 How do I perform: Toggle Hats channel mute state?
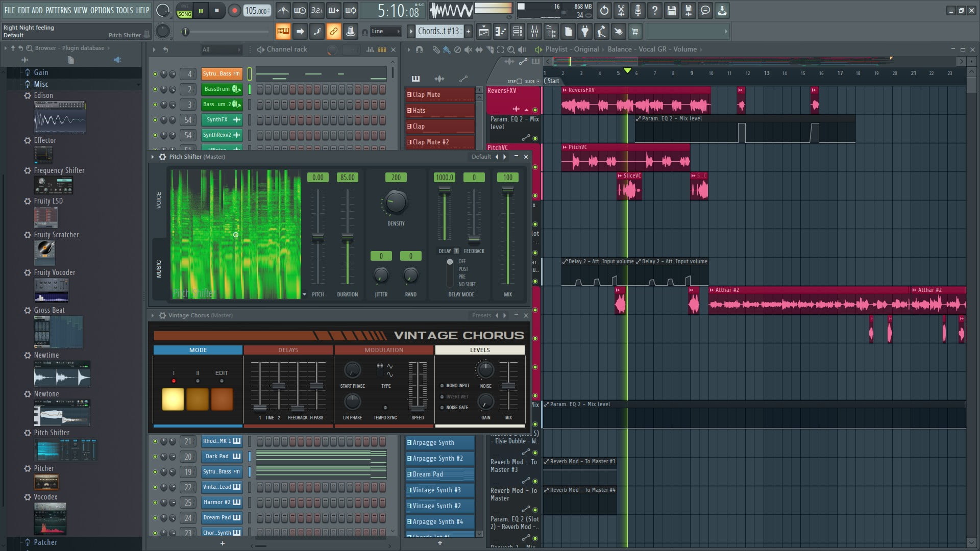click(409, 110)
